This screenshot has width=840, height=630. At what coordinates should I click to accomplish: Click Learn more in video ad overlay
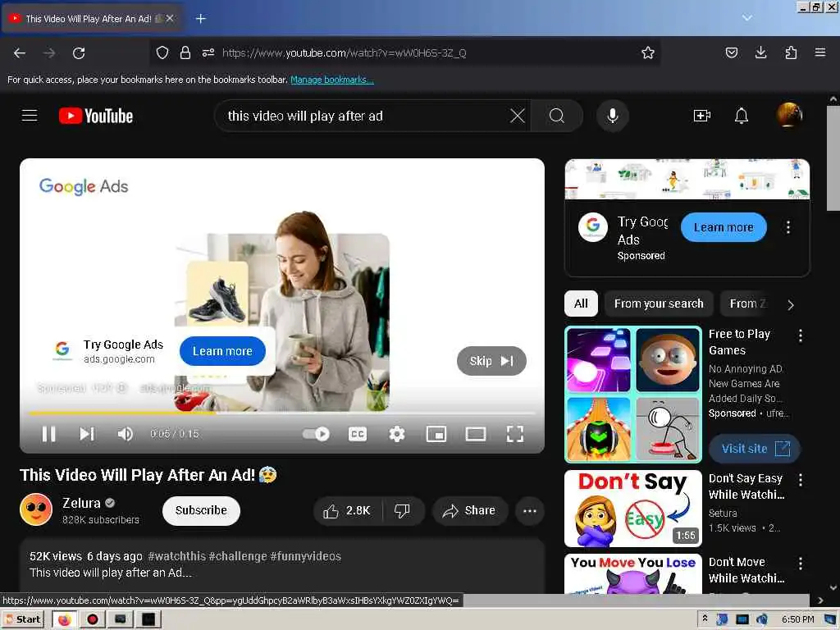pyautogui.click(x=222, y=351)
